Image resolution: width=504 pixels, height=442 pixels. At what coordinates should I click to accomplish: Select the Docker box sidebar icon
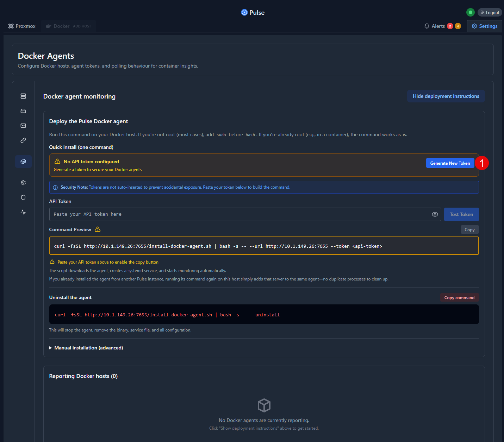23,162
